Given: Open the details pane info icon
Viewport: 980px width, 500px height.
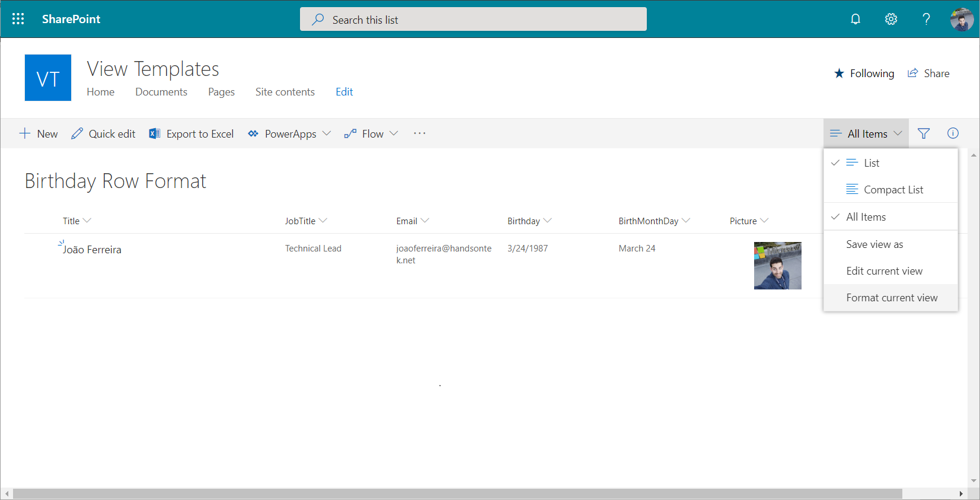Looking at the screenshot, I should click(953, 133).
